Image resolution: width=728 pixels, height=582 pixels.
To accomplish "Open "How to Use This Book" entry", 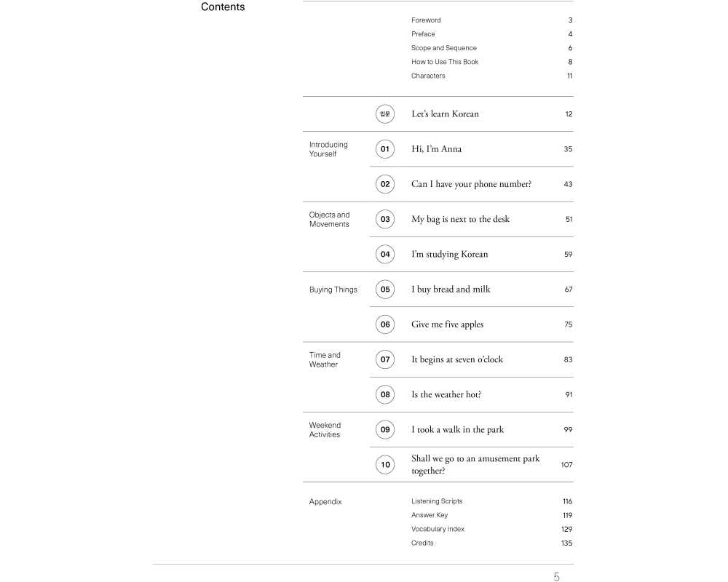I will point(445,62).
